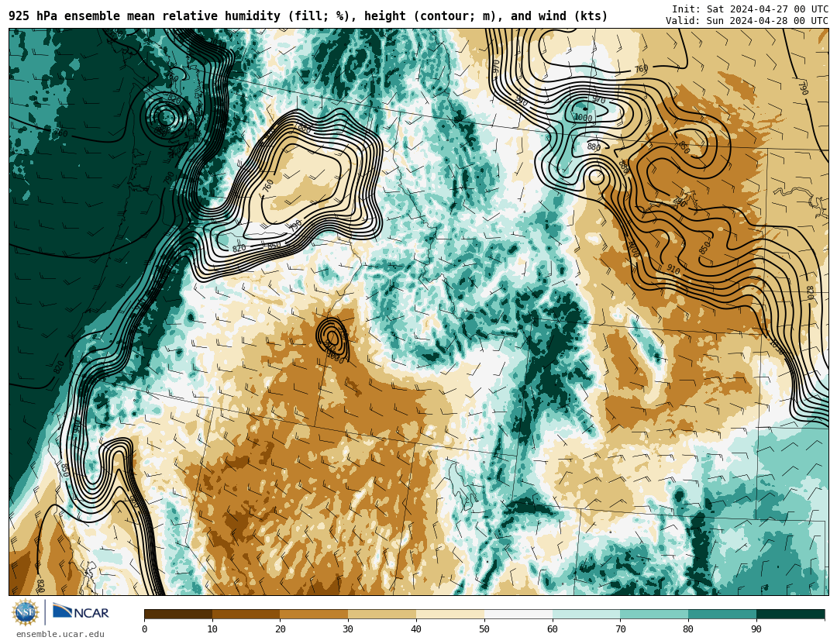Click the 0-10 darkest brown swatch

click(x=178, y=615)
